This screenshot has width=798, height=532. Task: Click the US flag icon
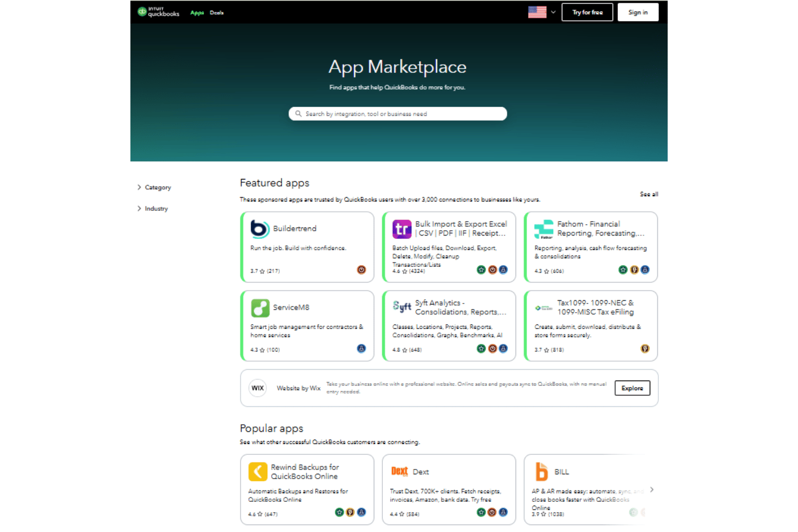(537, 12)
